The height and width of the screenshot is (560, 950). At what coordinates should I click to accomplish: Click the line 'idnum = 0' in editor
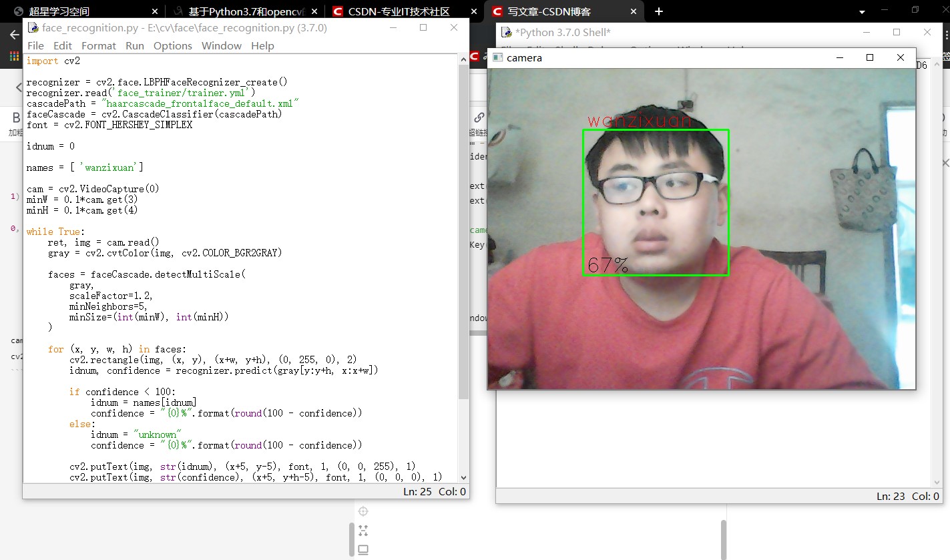[51, 146]
